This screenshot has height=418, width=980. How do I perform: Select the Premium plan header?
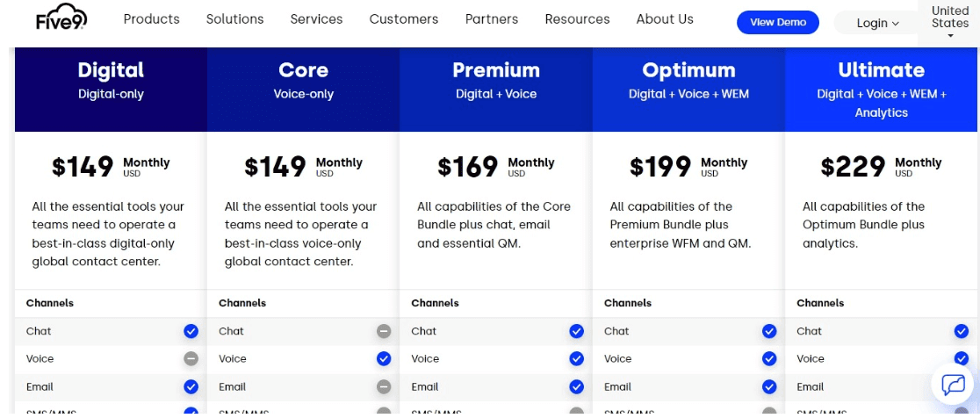tap(496, 90)
